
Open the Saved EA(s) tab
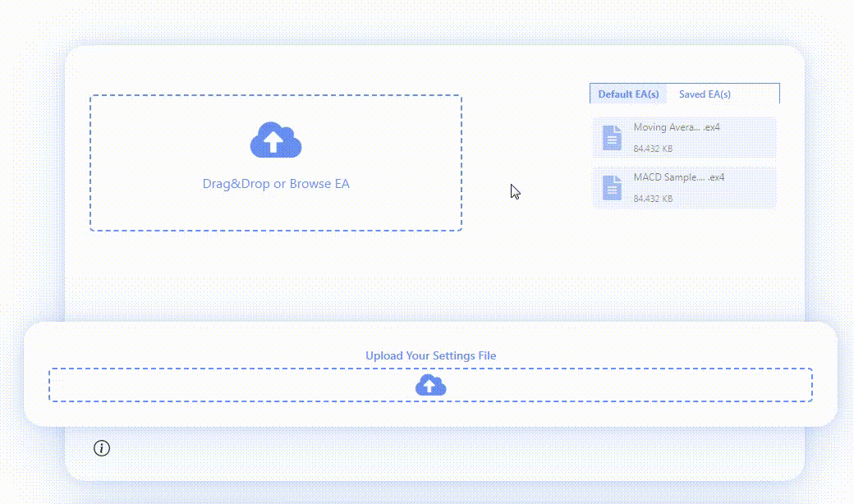(x=705, y=94)
